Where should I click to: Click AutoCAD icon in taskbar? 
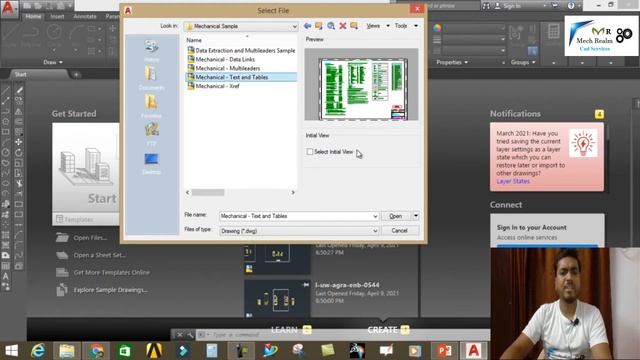tap(473, 351)
